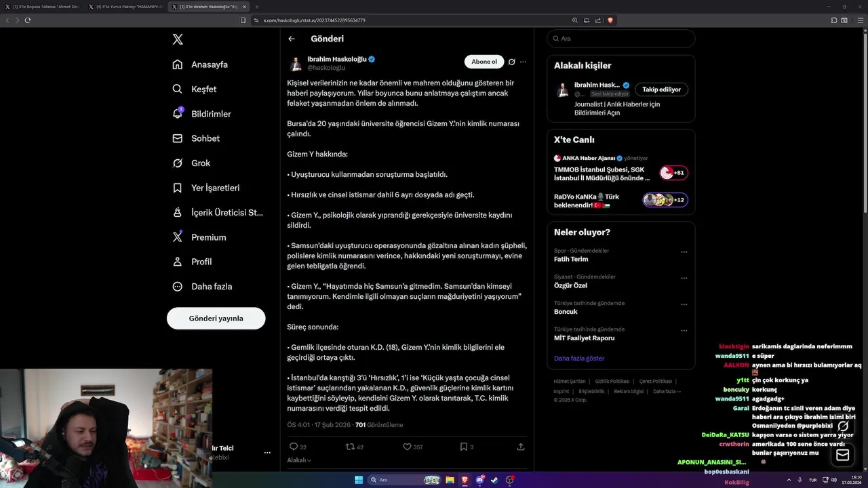This screenshot has height=488, width=868.
Task: Open the floating messages envelope button
Action: click(843, 455)
